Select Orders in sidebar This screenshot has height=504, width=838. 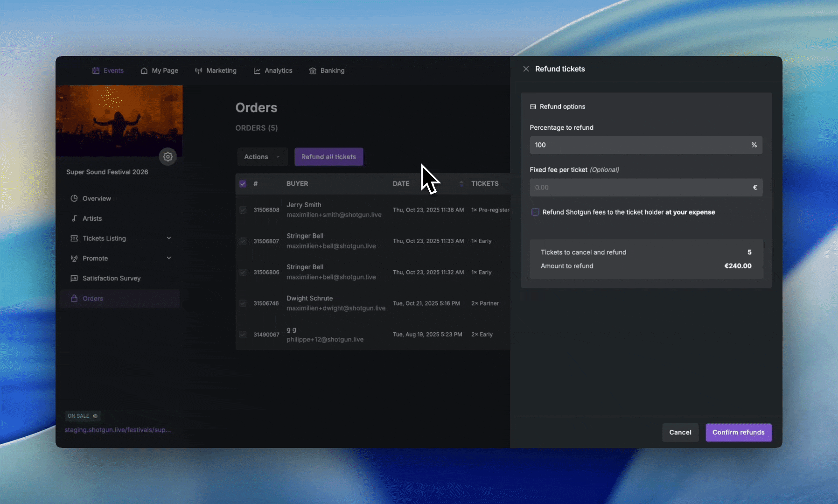(x=120, y=299)
